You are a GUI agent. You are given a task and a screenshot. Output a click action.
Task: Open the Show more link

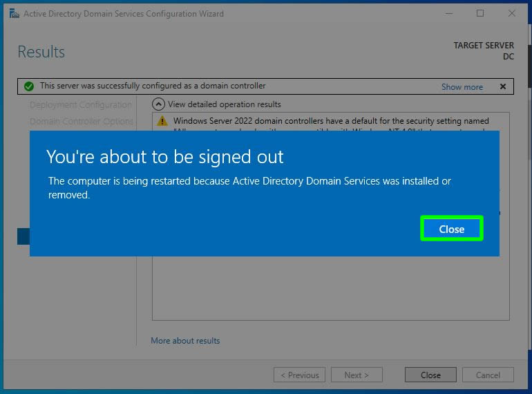coord(462,87)
